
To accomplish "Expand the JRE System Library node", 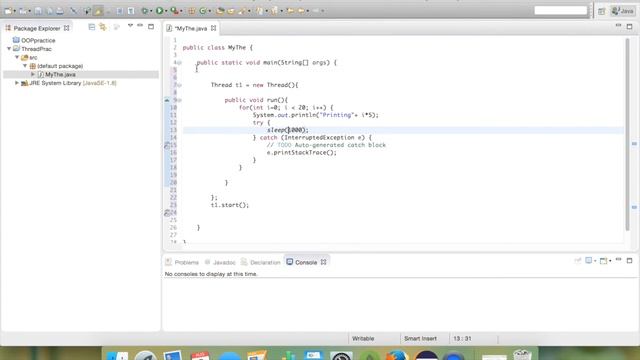I will [17, 83].
